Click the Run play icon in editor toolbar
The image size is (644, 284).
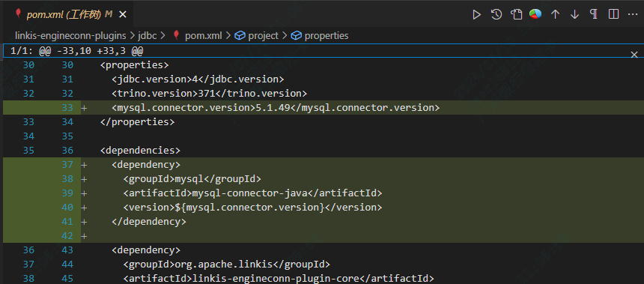click(x=476, y=15)
